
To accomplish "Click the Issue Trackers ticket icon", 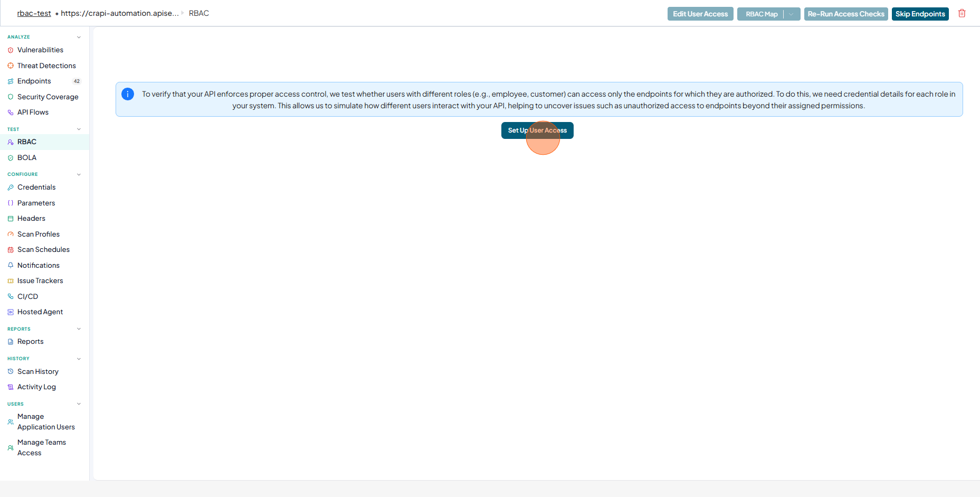I will click(x=11, y=281).
